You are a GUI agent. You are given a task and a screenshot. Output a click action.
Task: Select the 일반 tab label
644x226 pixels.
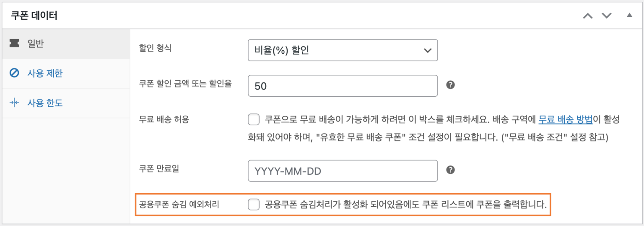(36, 43)
